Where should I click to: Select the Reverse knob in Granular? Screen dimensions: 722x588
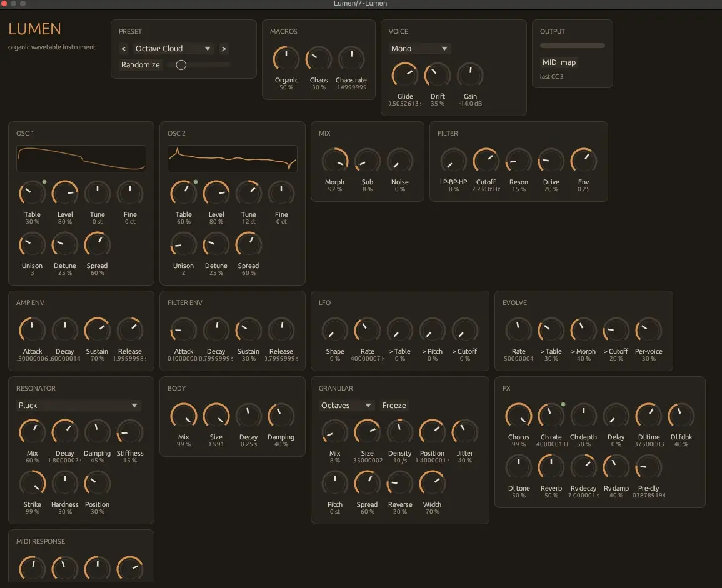399,483
